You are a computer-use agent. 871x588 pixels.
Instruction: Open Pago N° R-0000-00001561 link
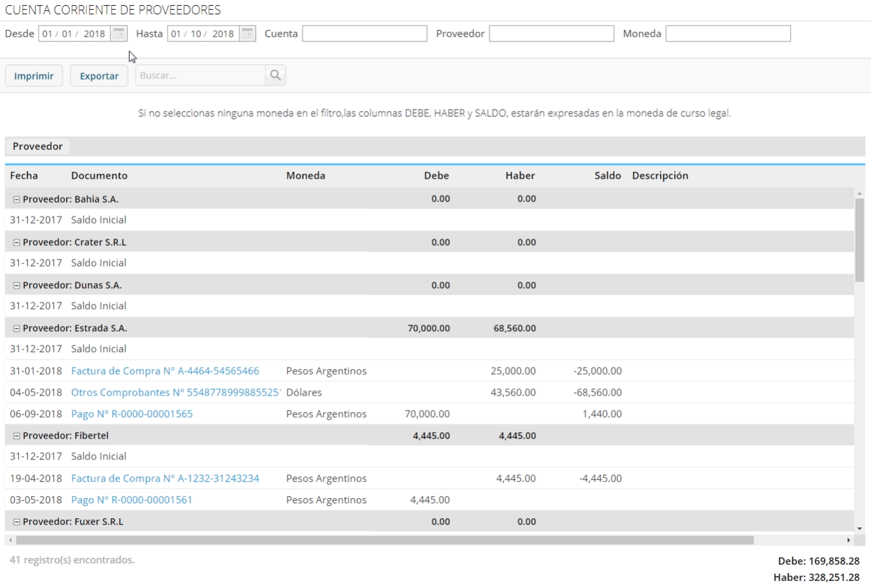(x=132, y=500)
